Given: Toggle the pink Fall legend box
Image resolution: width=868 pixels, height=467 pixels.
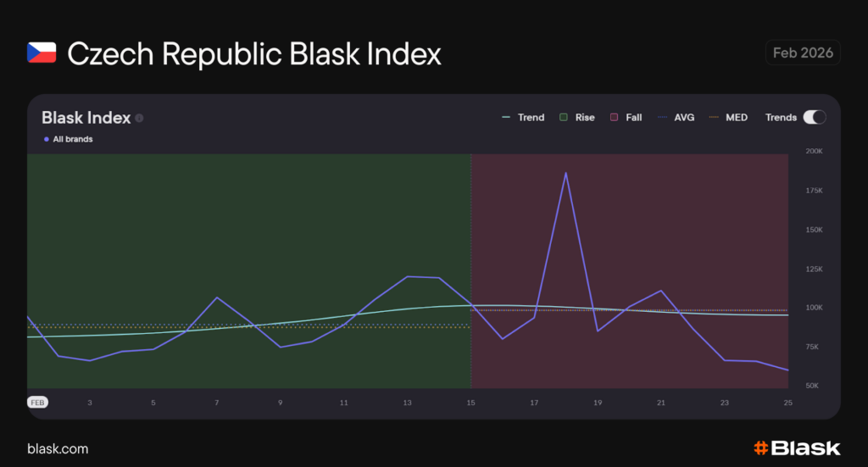Looking at the screenshot, I should pyautogui.click(x=614, y=118).
